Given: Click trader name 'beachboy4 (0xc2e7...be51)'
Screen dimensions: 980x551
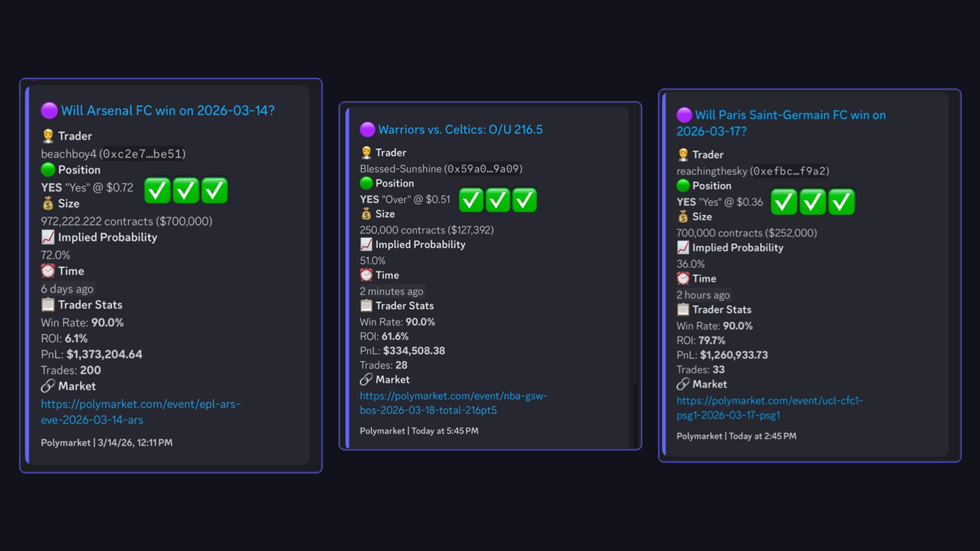Looking at the screenshot, I should pyautogui.click(x=113, y=154).
